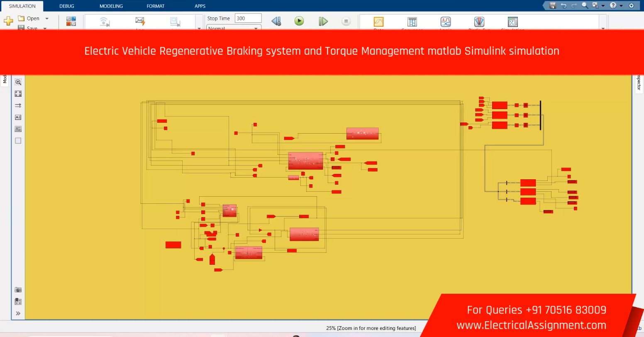Toggle the Area box tool in palette

[18, 141]
